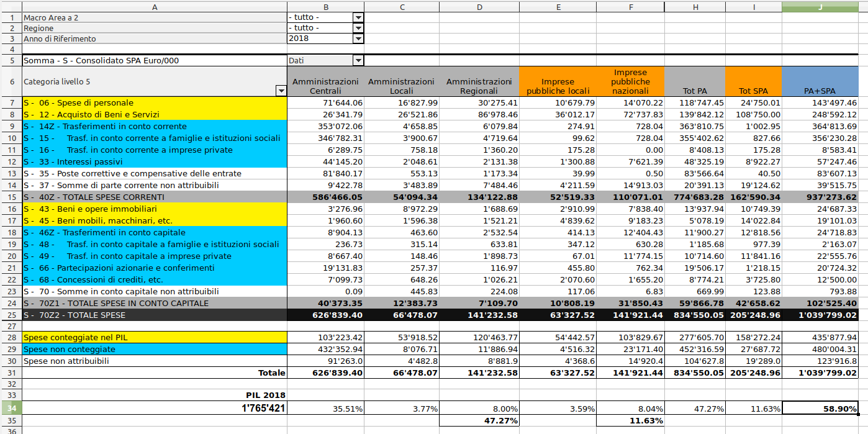Click the Imprese pubbliche locali heading cell
Viewport: 868px width, 434px height.
coord(558,81)
